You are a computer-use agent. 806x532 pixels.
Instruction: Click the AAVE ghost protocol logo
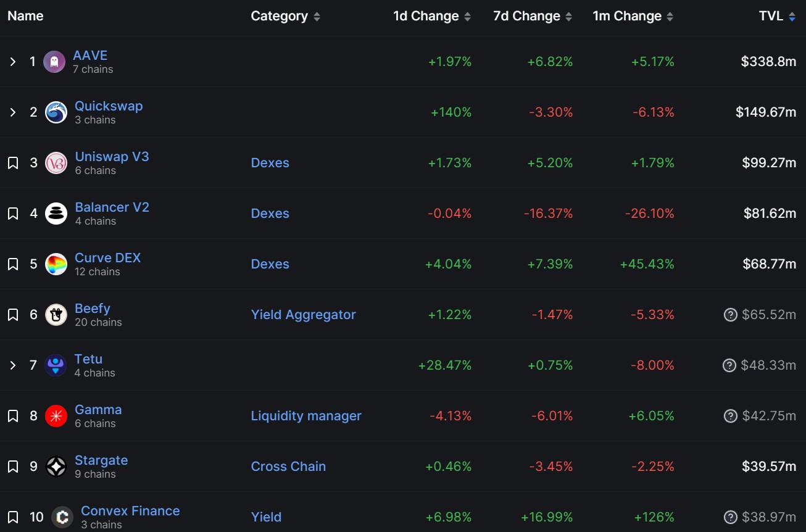[56, 61]
